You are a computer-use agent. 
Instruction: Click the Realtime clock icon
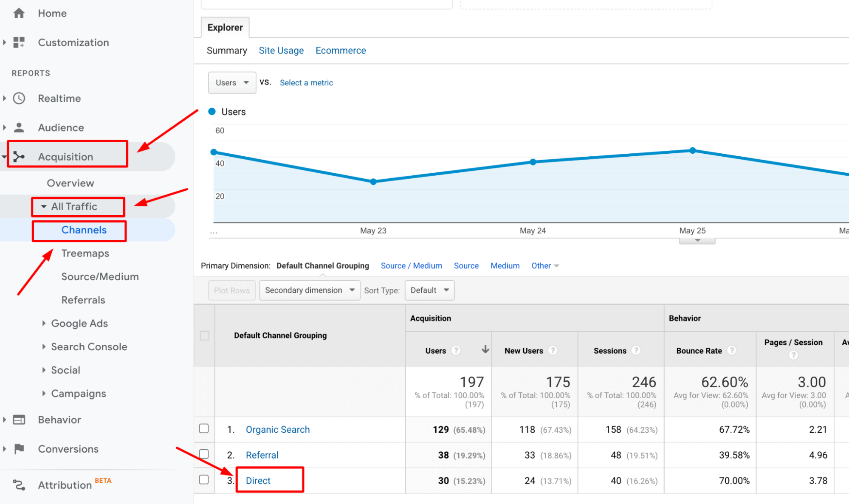point(19,98)
